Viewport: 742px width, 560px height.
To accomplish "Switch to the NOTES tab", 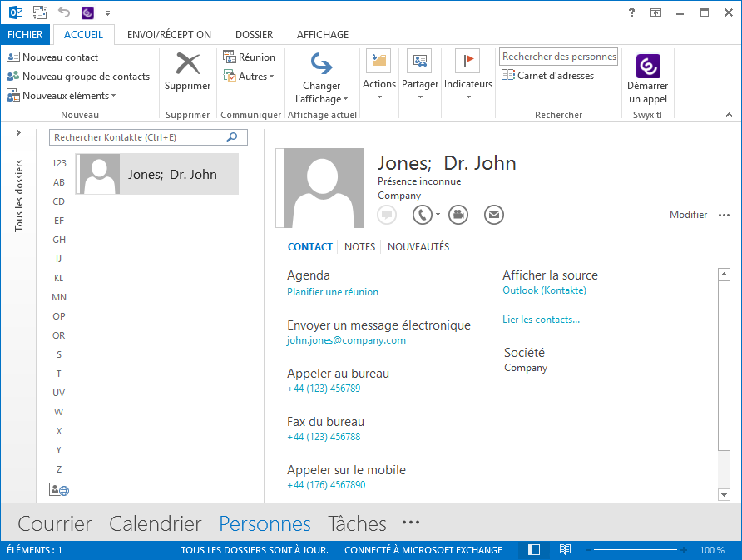I will click(x=359, y=247).
